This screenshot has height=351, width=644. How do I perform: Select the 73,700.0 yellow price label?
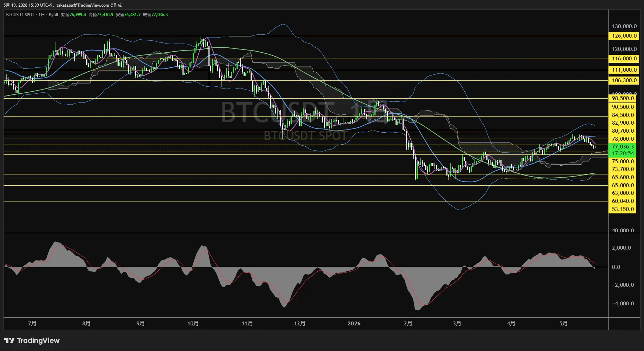coord(622,169)
